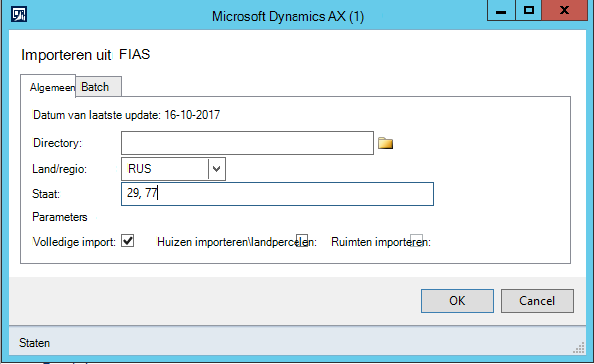Viewport: 594px width, 364px height.
Task: Open the folder browse icon next to Directory
Action: tap(385, 143)
